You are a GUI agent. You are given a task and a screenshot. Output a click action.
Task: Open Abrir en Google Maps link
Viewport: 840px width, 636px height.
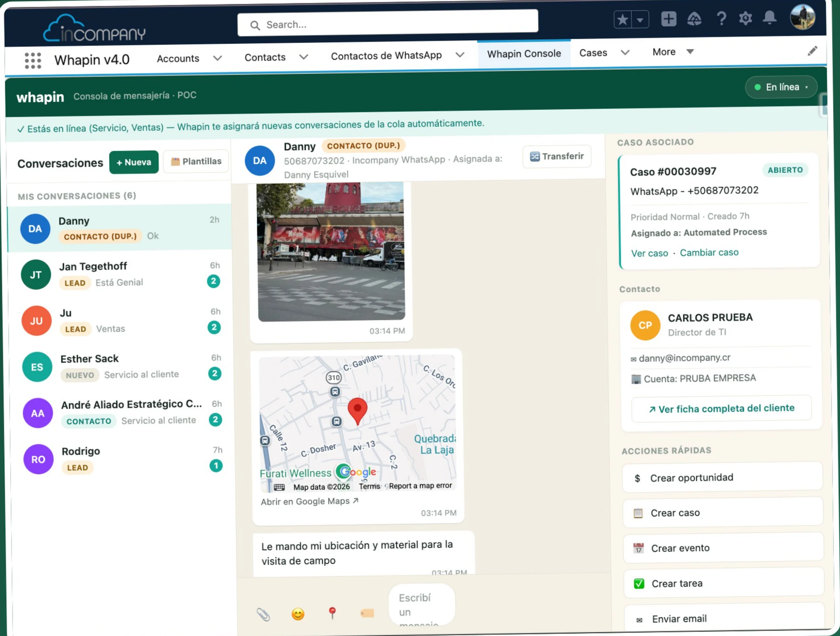pyautogui.click(x=309, y=502)
